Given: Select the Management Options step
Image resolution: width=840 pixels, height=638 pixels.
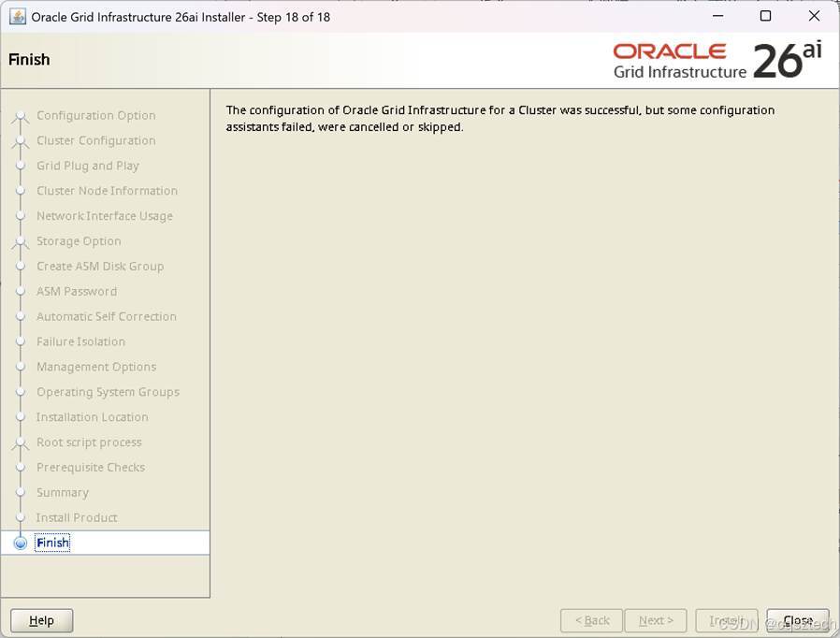Looking at the screenshot, I should [x=96, y=367].
